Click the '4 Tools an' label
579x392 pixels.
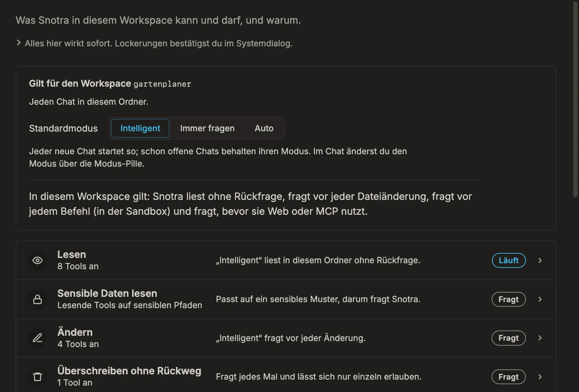78,344
